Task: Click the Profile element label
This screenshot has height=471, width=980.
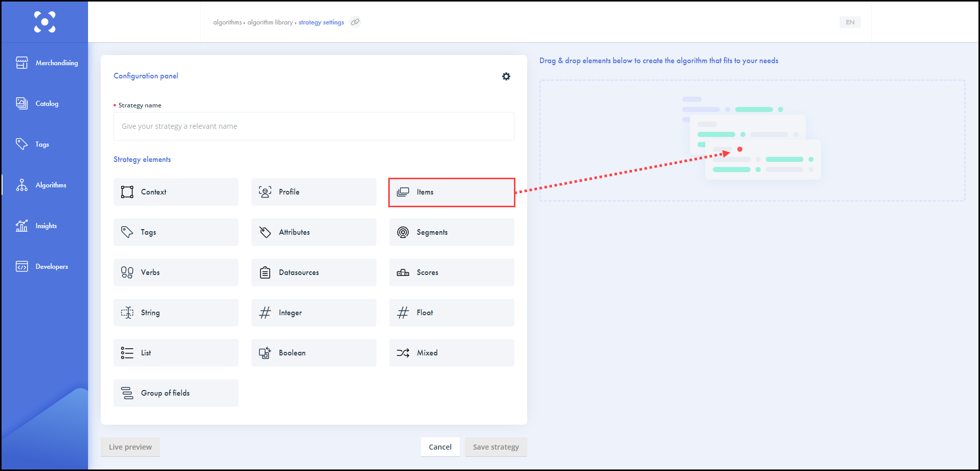Action: [x=289, y=192]
